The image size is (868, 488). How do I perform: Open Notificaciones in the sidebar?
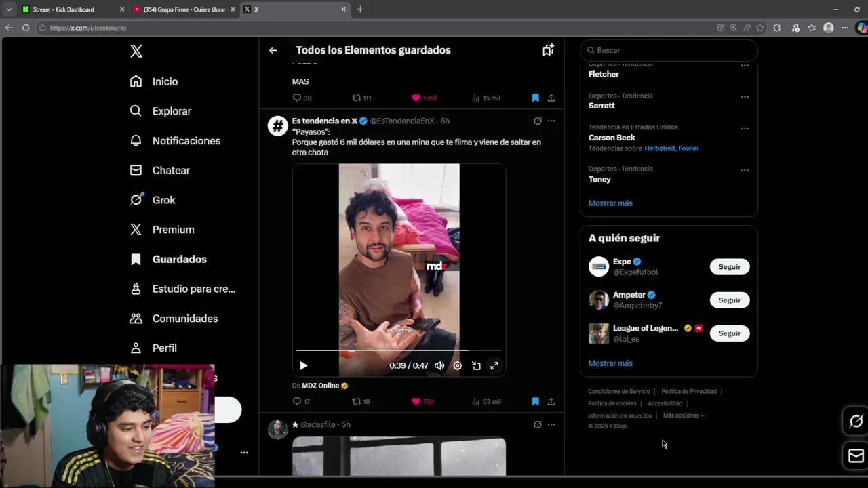[175, 141]
